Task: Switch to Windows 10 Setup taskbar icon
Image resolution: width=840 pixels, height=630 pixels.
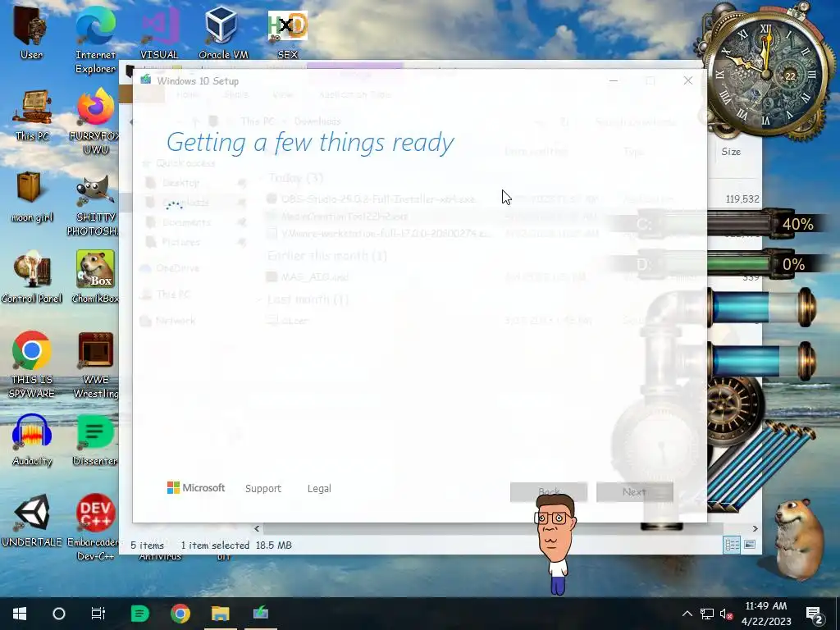Action: click(261, 614)
